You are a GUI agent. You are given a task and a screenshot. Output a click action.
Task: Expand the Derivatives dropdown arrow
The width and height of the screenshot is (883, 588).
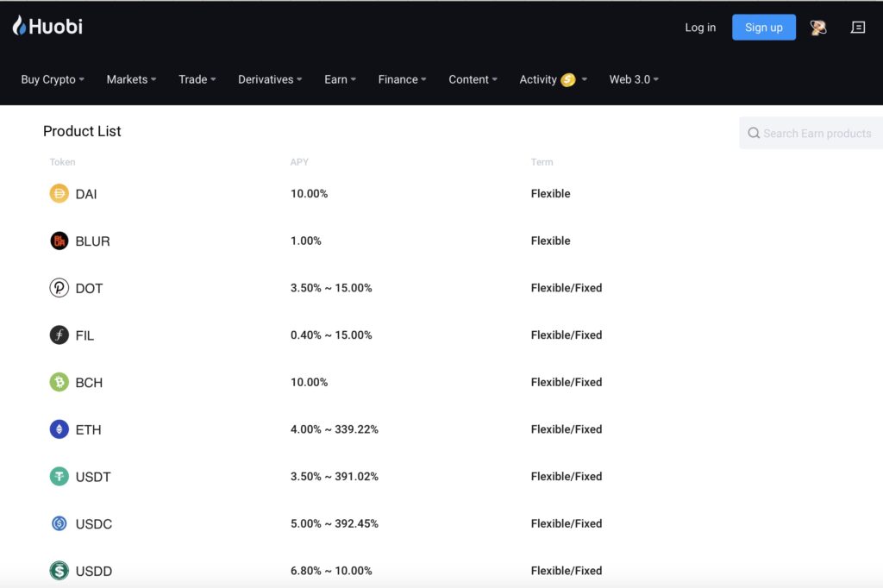pyautogui.click(x=299, y=79)
